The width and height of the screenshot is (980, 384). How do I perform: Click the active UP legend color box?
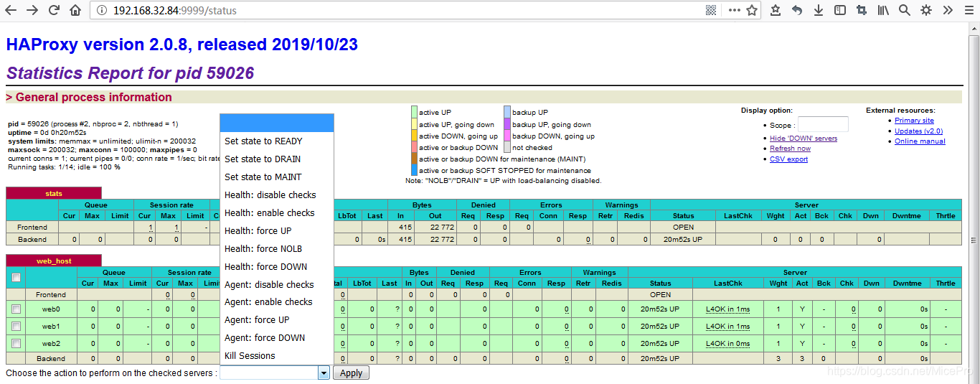(414, 112)
